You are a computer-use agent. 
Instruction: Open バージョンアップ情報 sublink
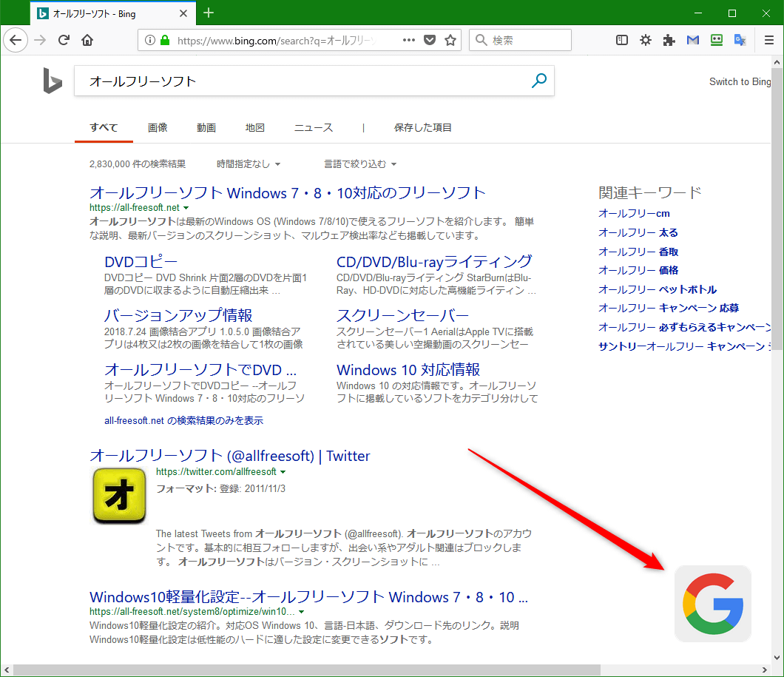tap(178, 315)
